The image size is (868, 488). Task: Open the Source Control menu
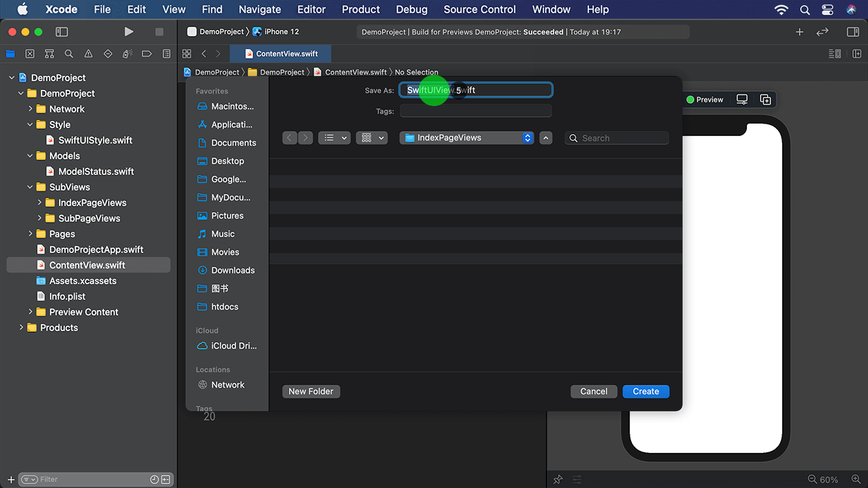pyautogui.click(x=480, y=10)
